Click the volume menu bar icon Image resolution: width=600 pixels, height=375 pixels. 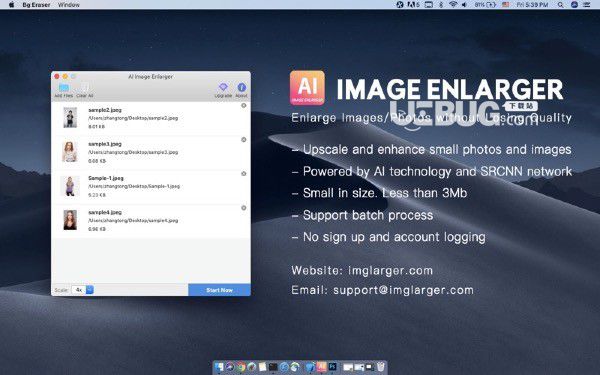click(x=464, y=5)
